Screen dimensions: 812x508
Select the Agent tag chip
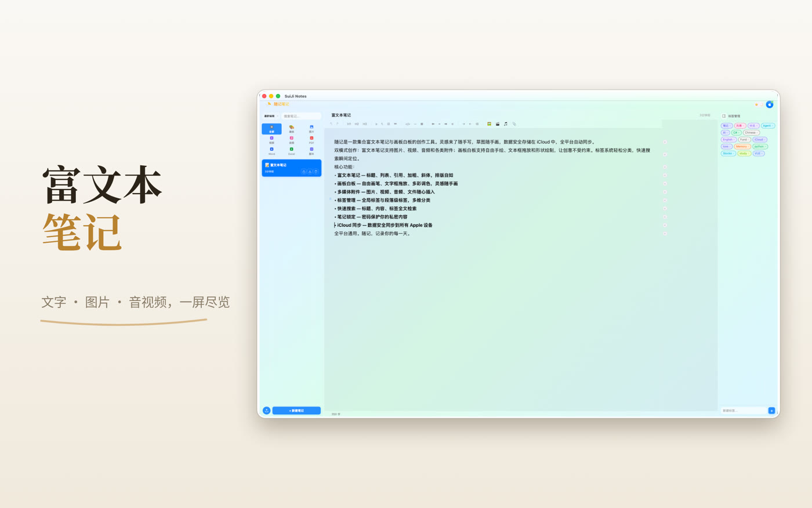(768, 126)
